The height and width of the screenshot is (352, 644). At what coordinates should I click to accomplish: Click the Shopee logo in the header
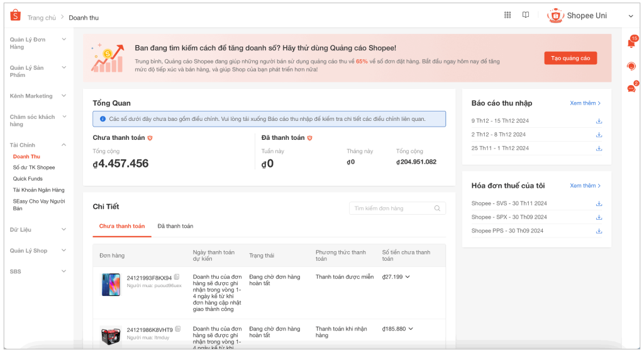(x=15, y=16)
